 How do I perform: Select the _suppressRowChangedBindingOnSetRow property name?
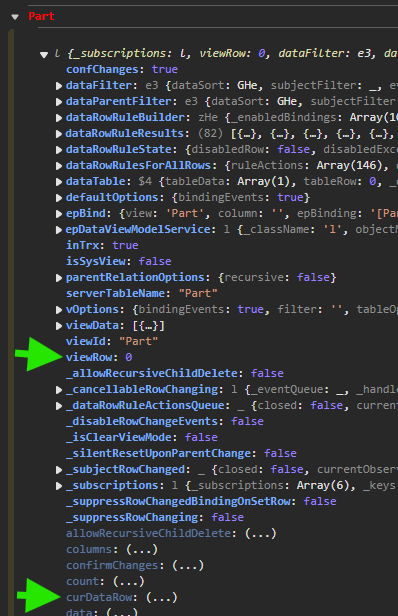click(x=178, y=502)
